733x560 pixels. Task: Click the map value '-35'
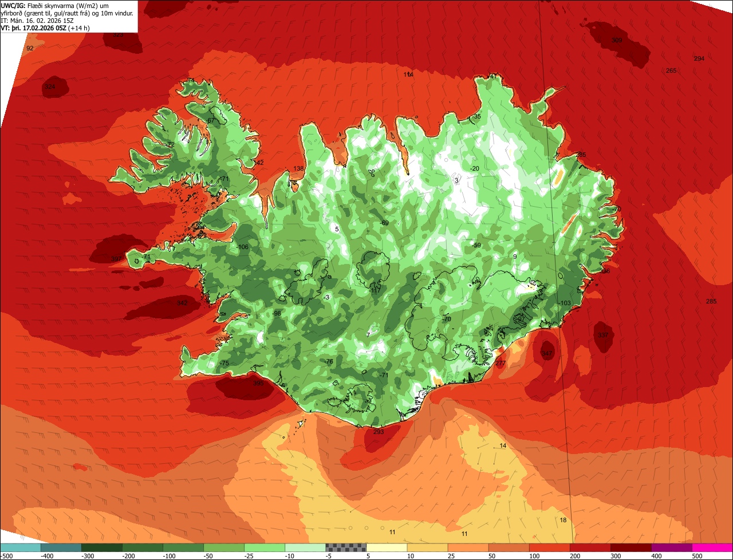[476, 116]
